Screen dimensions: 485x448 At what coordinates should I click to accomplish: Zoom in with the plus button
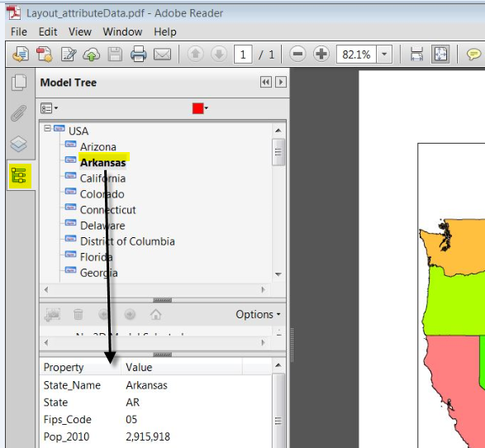click(321, 55)
